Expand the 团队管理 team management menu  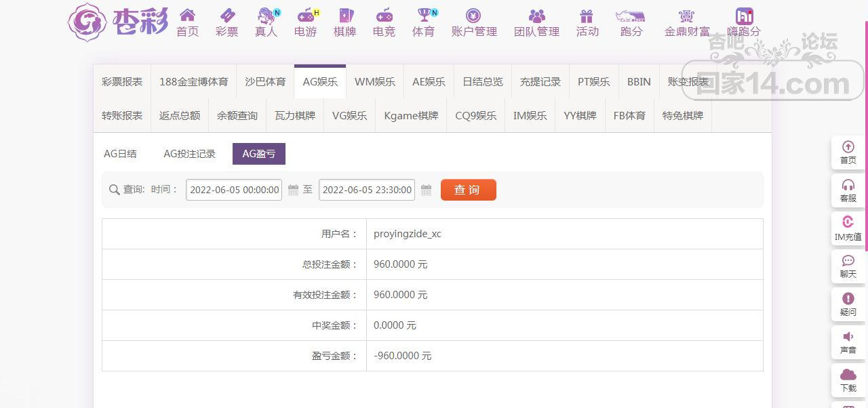pos(536,16)
